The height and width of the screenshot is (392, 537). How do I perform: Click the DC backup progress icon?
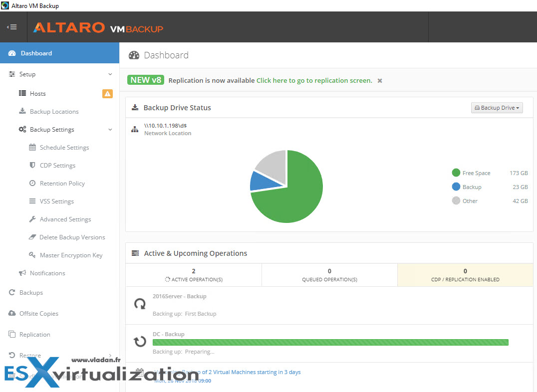click(x=140, y=341)
